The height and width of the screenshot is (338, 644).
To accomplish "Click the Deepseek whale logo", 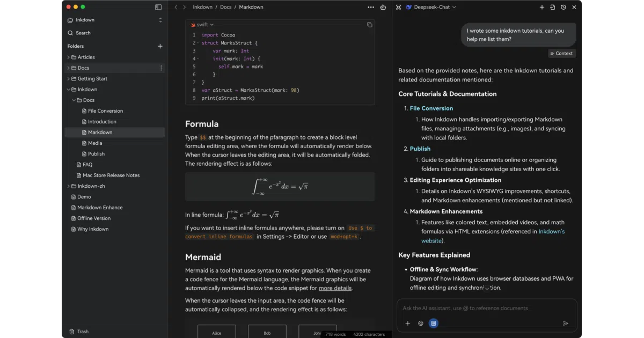I will 409,7.
